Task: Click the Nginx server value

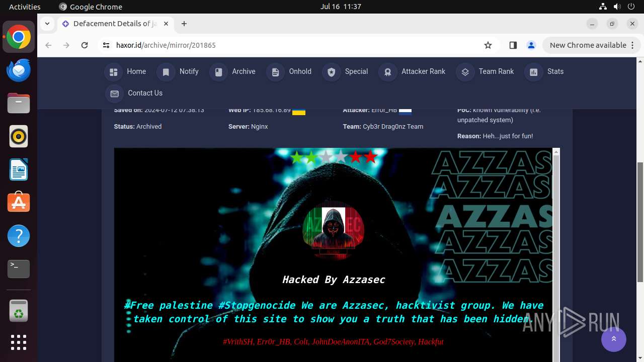Action: coord(260,127)
